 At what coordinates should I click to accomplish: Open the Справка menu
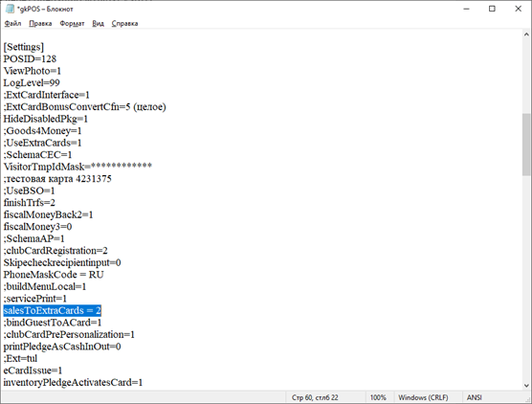(x=124, y=23)
